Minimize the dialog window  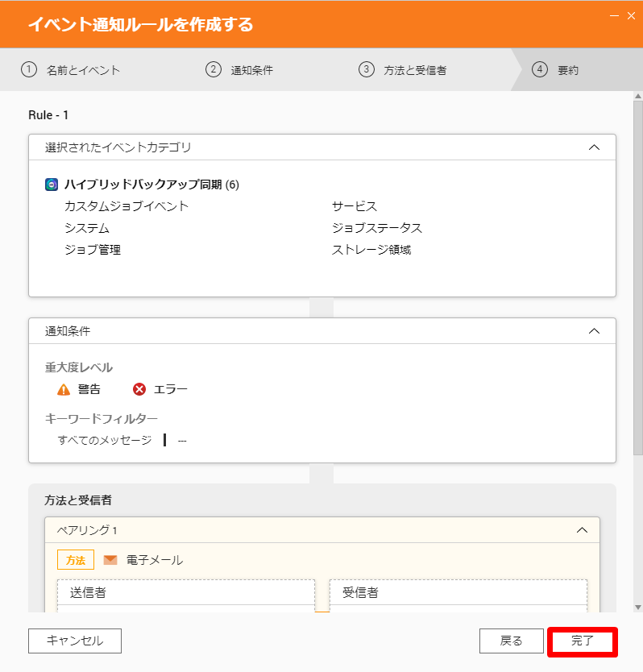(614, 16)
